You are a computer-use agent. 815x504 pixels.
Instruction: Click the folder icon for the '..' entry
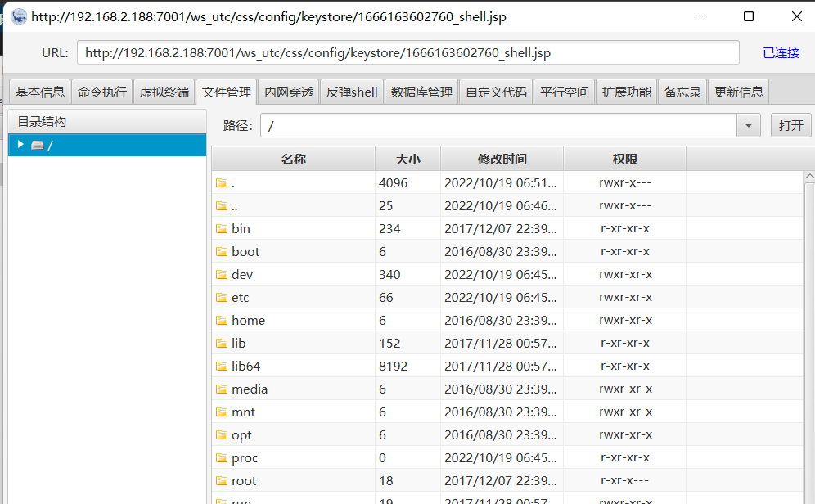pos(222,205)
